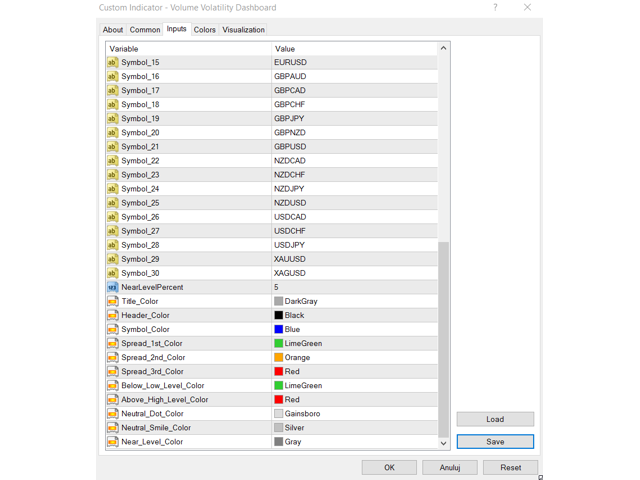Image resolution: width=640 pixels, height=480 pixels.
Task: Click the color icon beside Spread_1st_Color
Action: pyautogui.click(x=112, y=344)
